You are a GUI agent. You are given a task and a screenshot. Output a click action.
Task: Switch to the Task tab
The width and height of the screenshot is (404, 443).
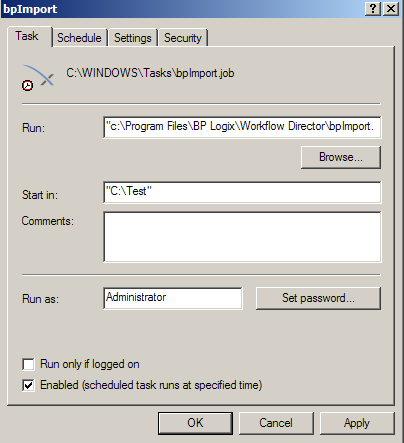(29, 36)
